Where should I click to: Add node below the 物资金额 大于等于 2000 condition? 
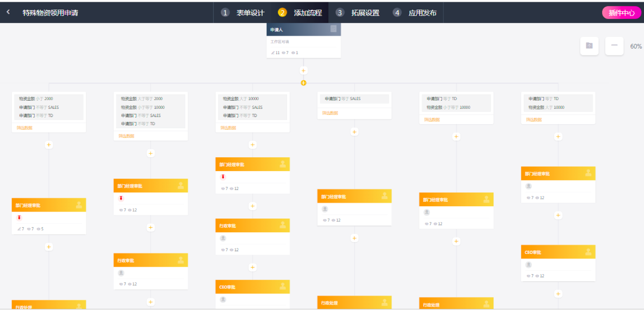pyautogui.click(x=150, y=153)
